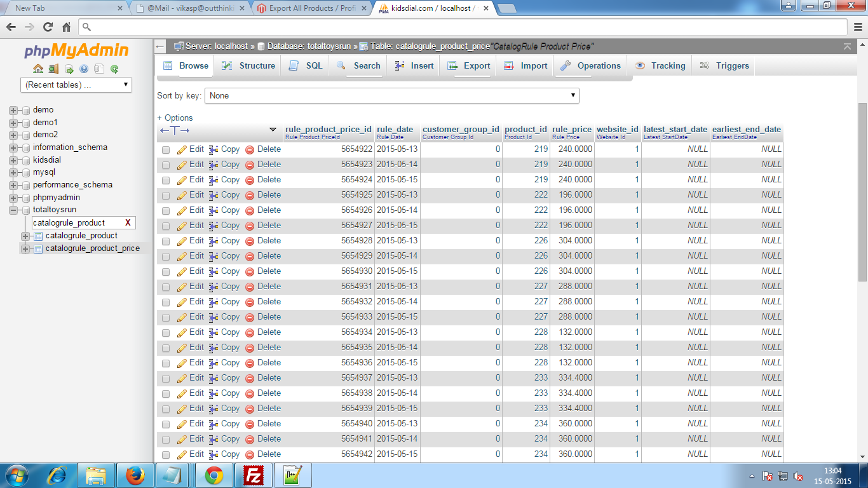Expand the information_schema database node
This screenshot has width=868, height=488.
point(13,147)
